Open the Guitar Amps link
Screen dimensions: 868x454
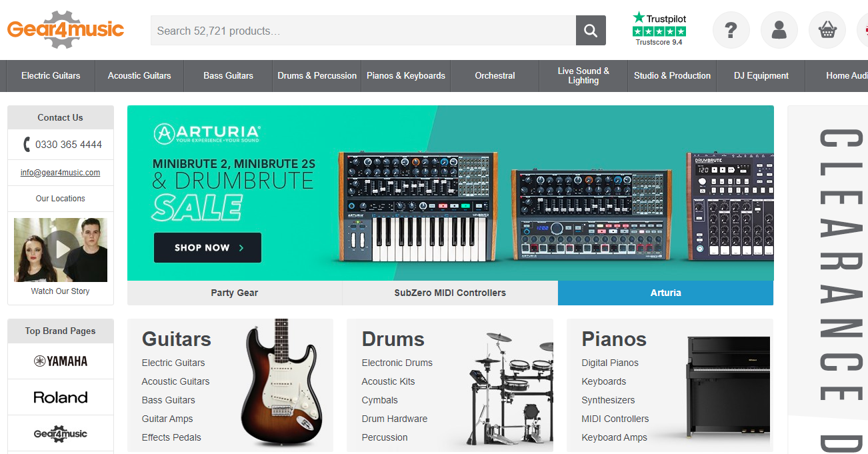click(167, 419)
